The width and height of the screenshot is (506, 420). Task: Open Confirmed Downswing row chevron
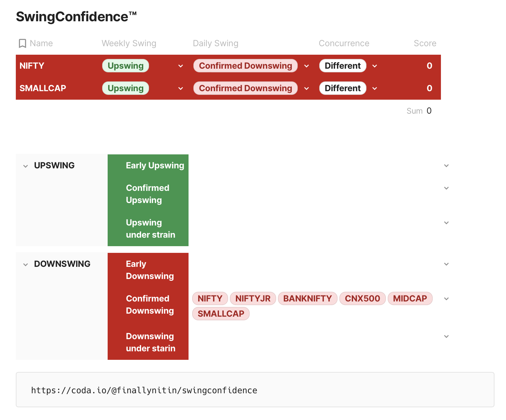446,299
